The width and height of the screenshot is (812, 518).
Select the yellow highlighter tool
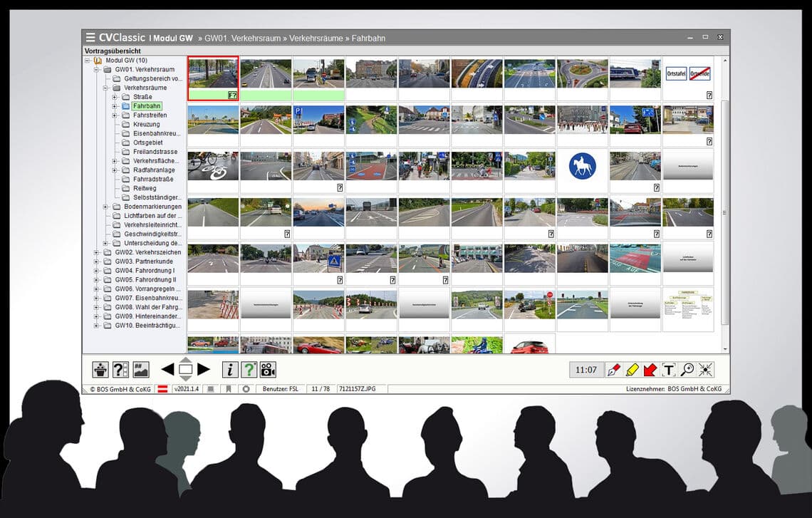633,370
